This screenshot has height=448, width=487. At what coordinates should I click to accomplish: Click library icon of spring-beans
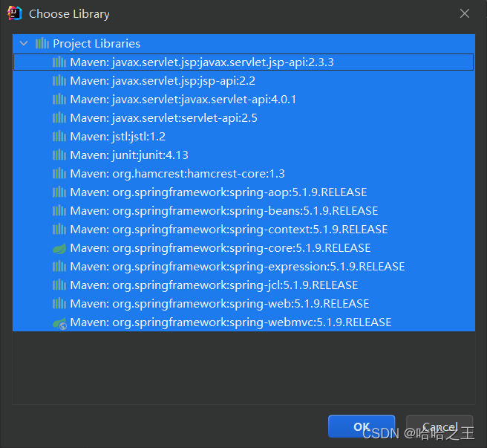tap(59, 211)
